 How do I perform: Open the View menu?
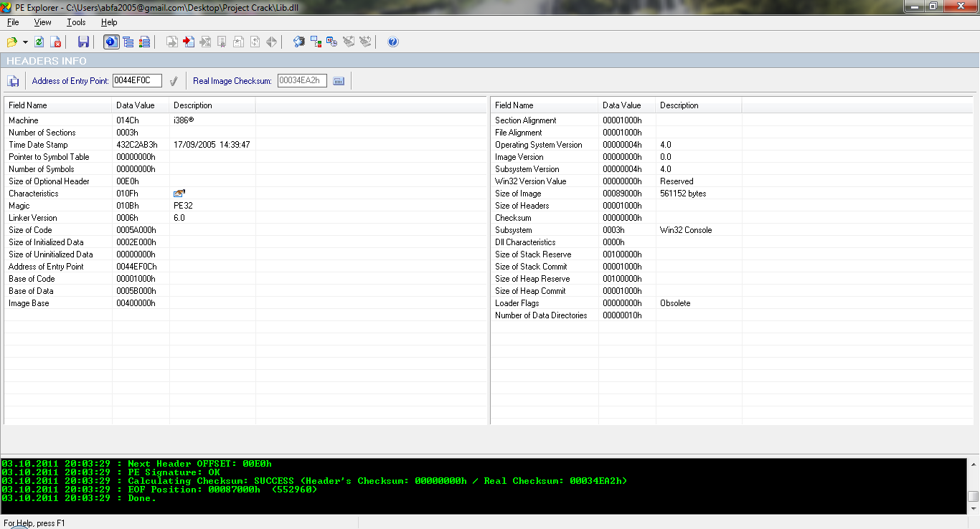(42, 22)
